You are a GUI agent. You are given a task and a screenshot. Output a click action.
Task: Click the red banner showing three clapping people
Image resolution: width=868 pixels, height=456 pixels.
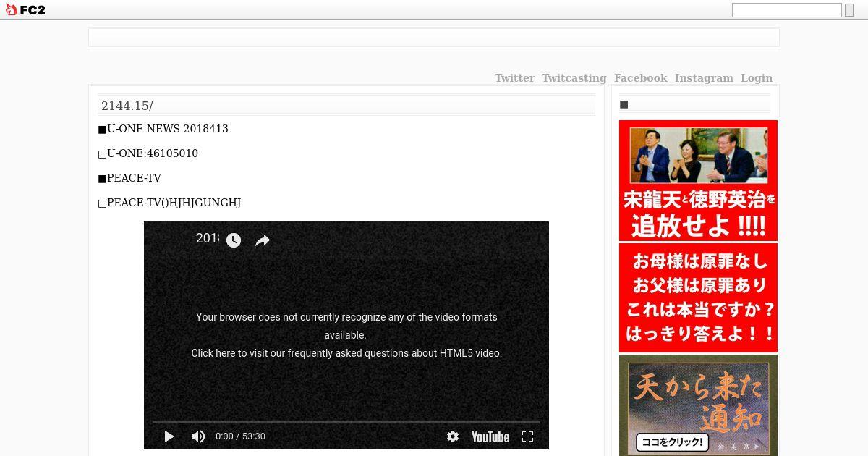(x=698, y=180)
